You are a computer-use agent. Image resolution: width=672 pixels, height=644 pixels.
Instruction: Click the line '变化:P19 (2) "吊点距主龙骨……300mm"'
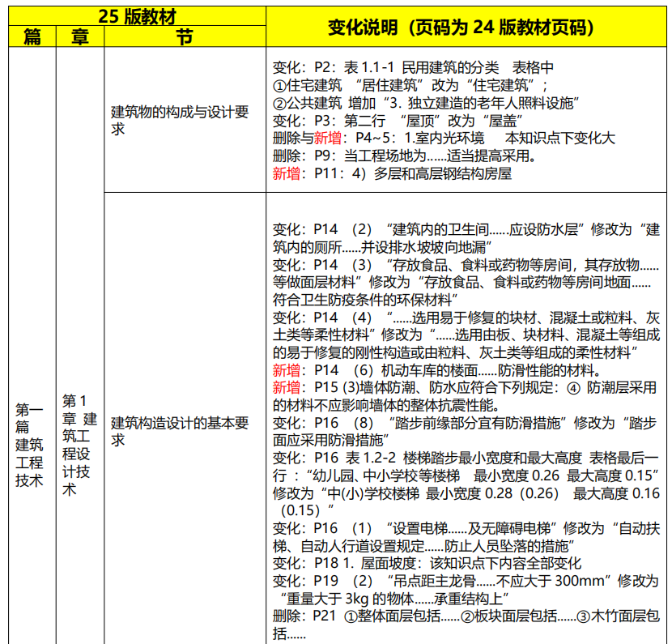[466, 581]
